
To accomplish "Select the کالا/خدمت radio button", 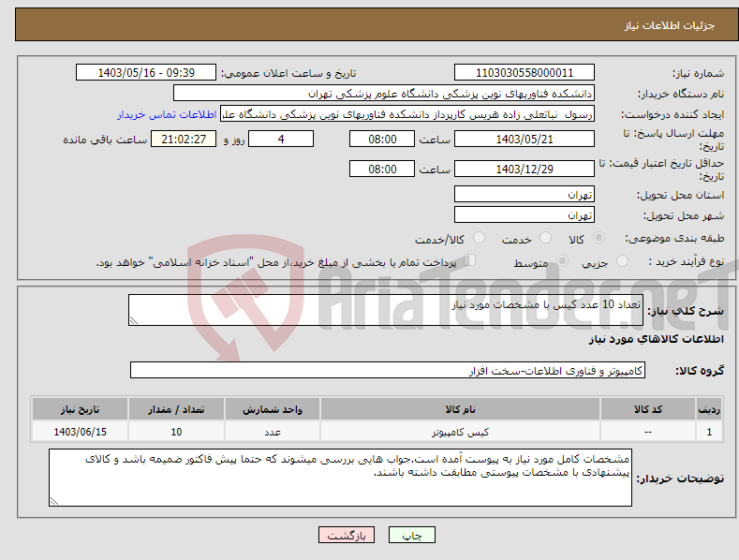I will pyautogui.click(x=479, y=238).
